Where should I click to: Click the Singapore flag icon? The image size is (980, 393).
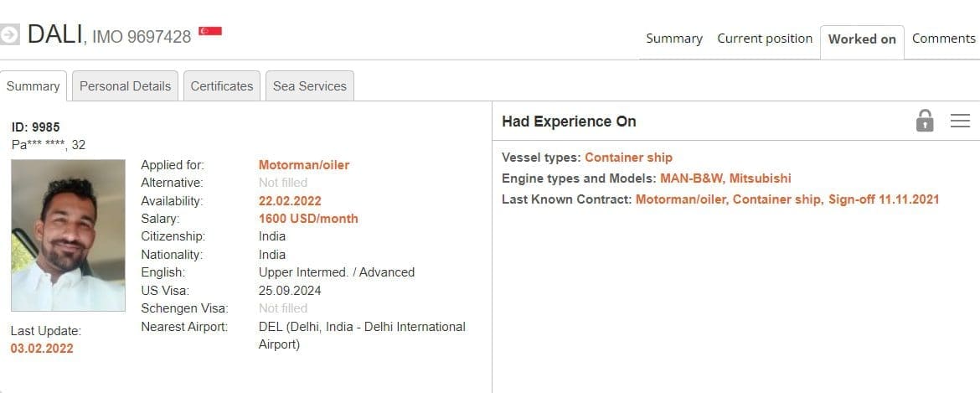click(x=210, y=33)
